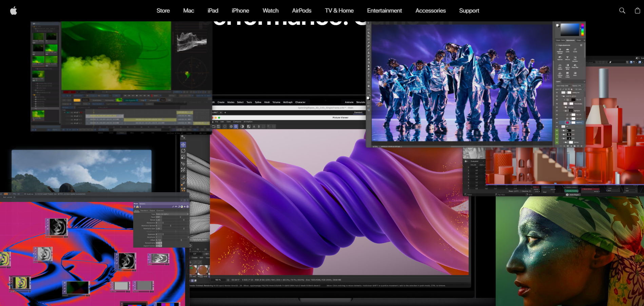This screenshot has height=306, width=644.
Task: Open the Spline menu in Cinema 4D
Action: pyautogui.click(x=258, y=102)
